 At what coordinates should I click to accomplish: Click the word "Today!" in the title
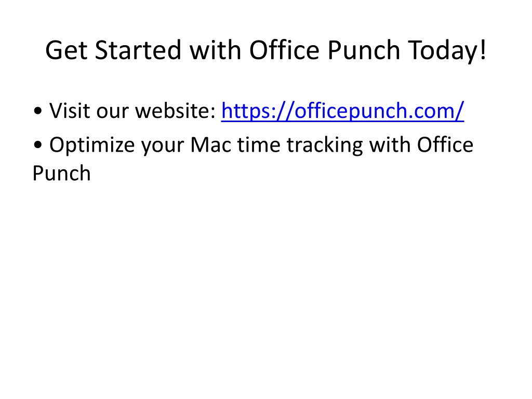click(447, 51)
